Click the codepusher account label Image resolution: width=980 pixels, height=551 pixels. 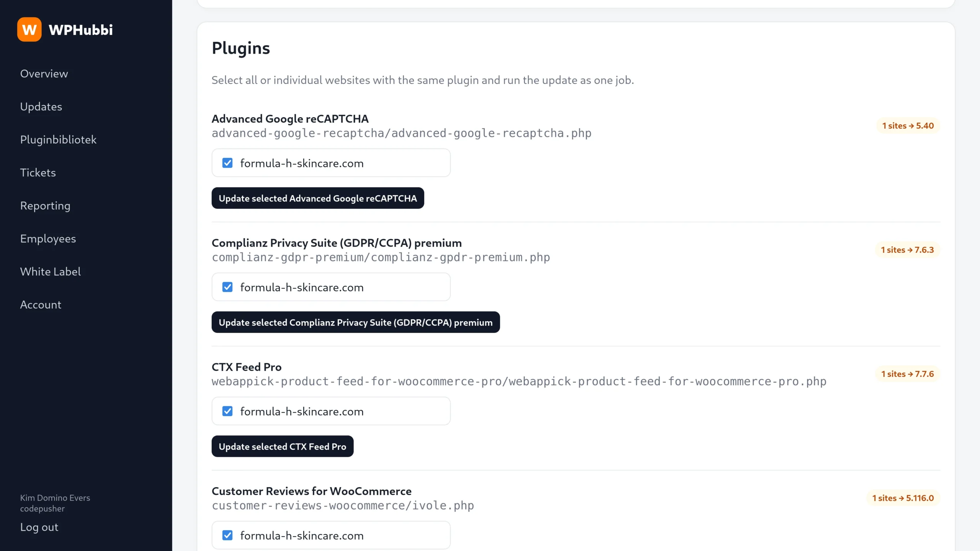point(42,508)
